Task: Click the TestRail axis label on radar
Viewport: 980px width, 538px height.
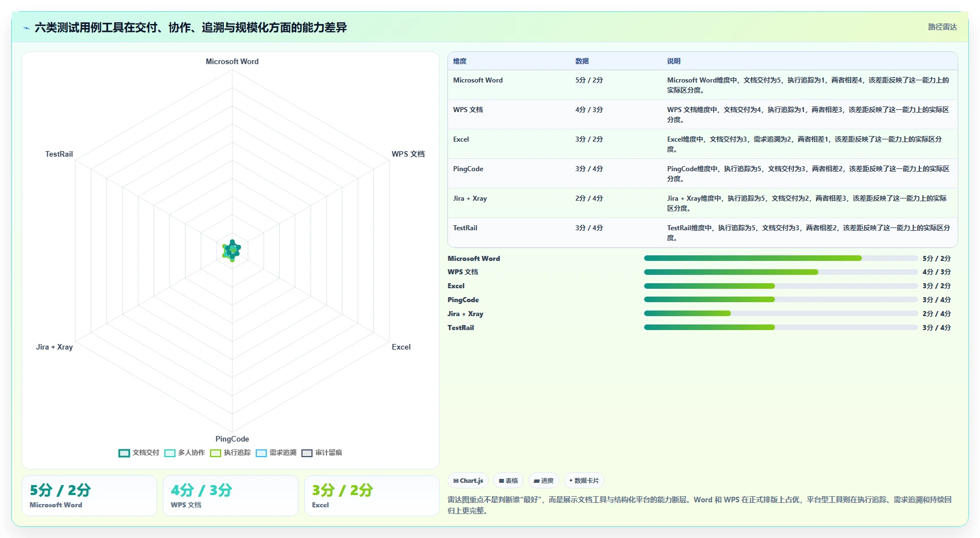Action: click(x=59, y=154)
